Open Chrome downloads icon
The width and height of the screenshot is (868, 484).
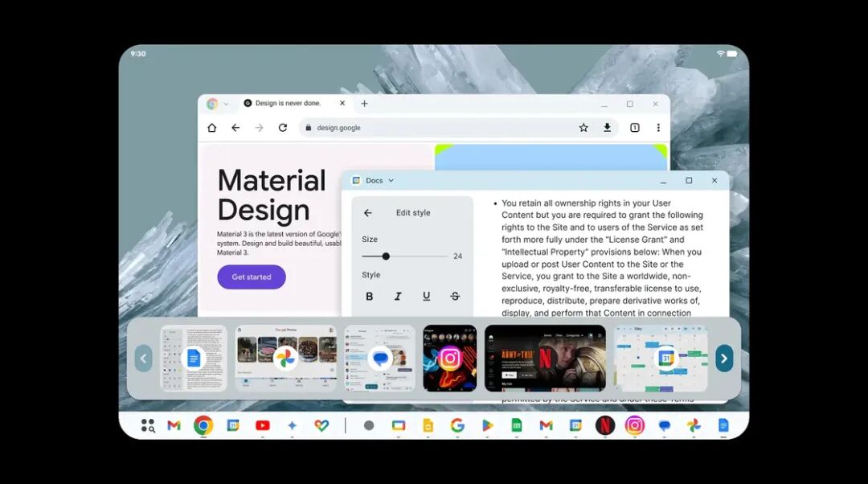608,128
